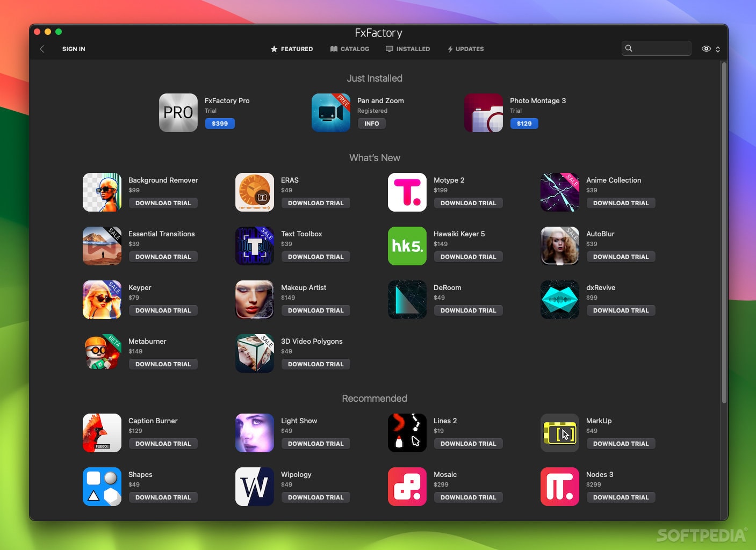Expand the view options chevron

[718, 49]
